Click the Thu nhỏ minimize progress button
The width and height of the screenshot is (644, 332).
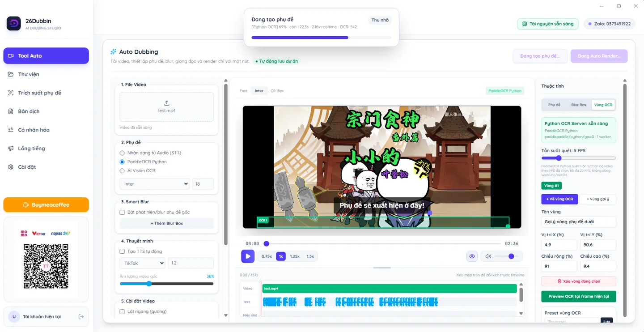point(380,20)
